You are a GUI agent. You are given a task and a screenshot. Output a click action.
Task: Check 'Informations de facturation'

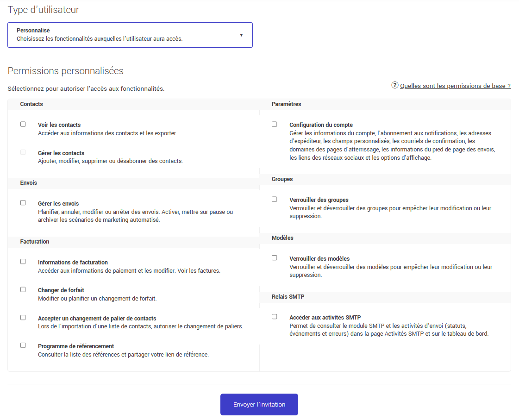(x=23, y=261)
